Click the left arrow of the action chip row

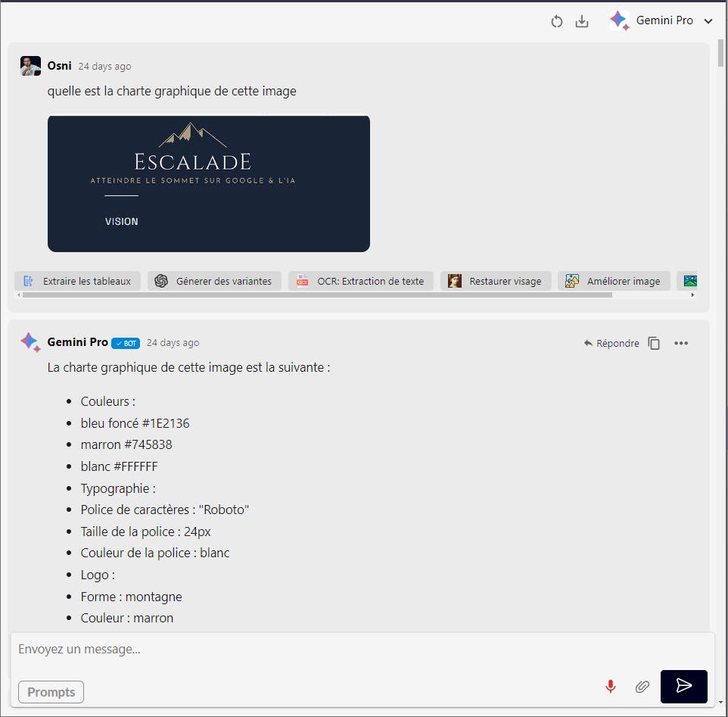(x=17, y=296)
